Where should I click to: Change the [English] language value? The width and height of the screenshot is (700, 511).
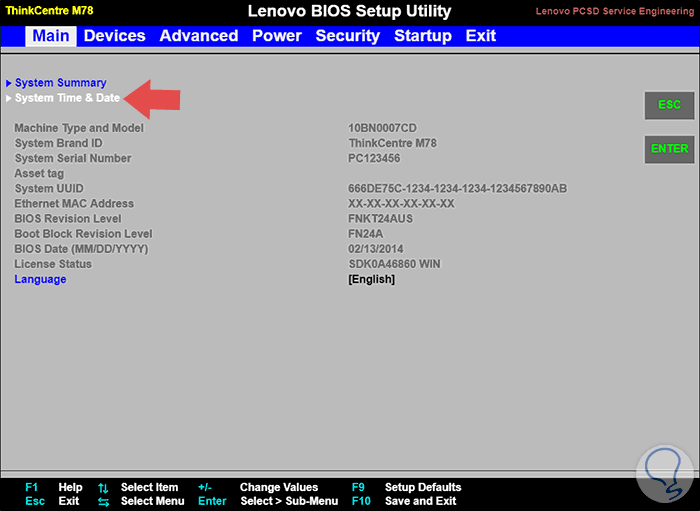[371, 279]
